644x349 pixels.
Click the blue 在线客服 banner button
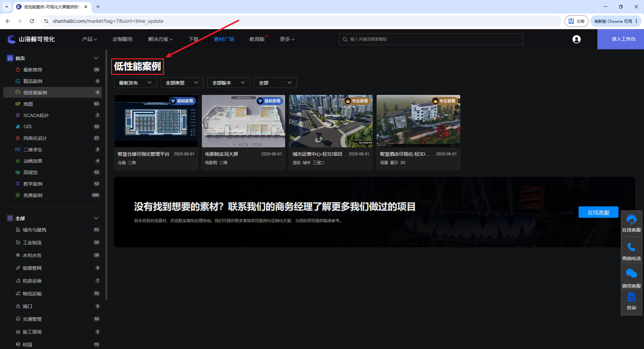598,212
